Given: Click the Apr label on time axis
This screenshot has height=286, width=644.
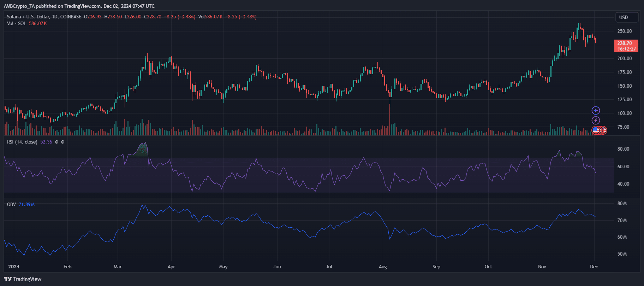Looking at the screenshot, I should [171, 267].
